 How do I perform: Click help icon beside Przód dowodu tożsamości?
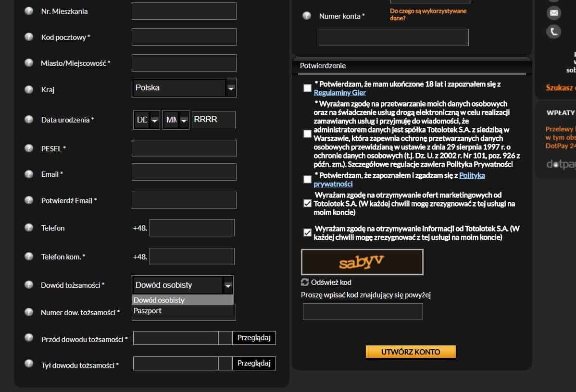point(29,338)
